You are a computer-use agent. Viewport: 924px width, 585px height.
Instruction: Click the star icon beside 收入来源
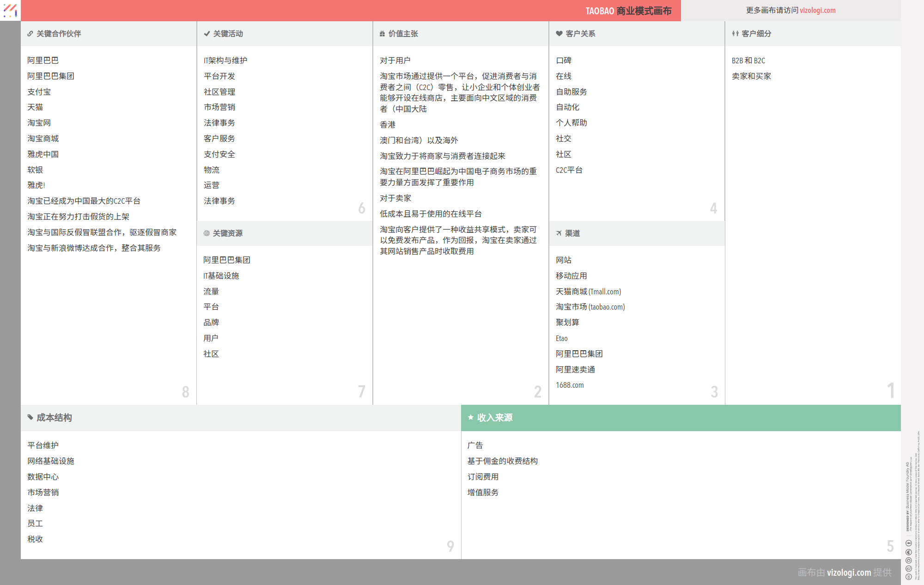[470, 417]
